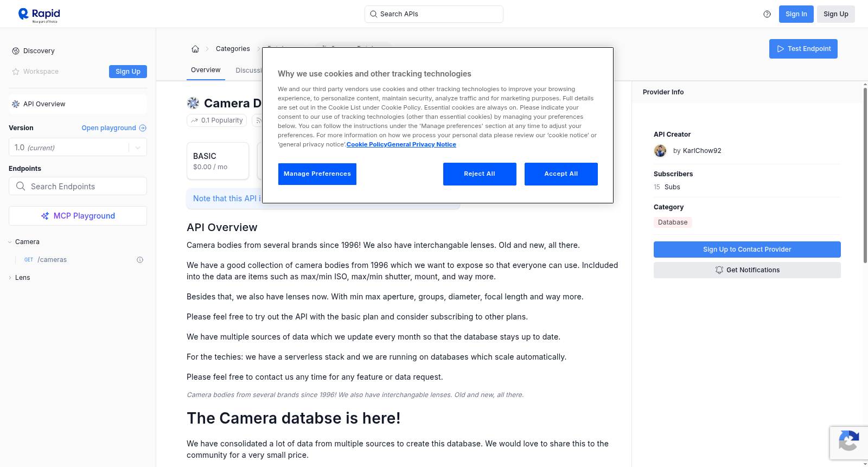Click the Get Notifications button

[x=747, y=270]
